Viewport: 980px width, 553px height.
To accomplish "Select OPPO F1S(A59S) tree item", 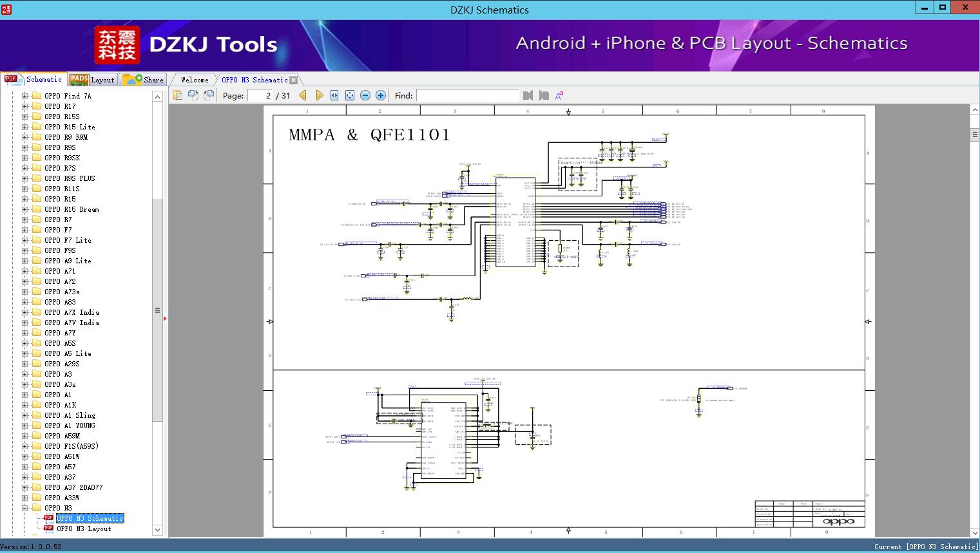I will [x=72, y=446].
